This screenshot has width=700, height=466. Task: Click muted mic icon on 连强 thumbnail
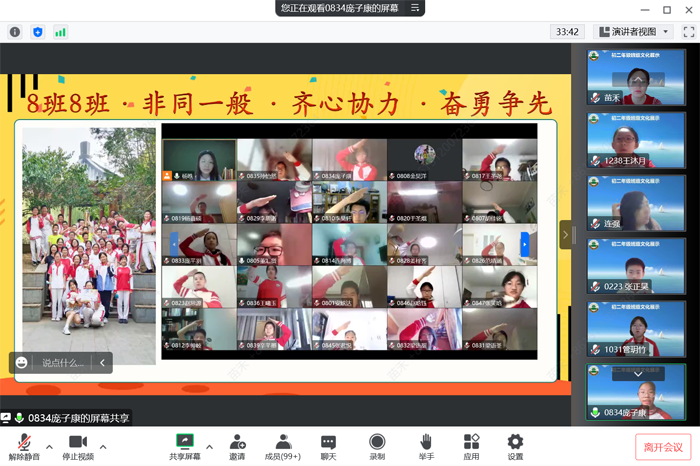coord(595,223)
